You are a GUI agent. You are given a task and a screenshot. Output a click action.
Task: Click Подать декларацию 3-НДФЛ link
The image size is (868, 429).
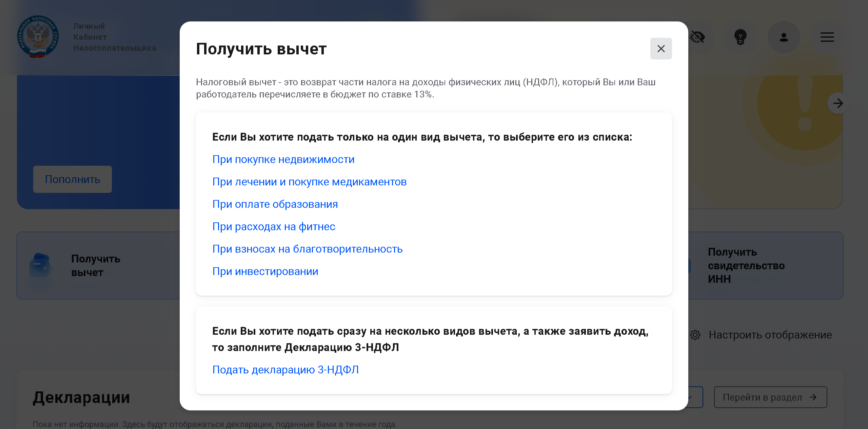click(x=285, y=369)
